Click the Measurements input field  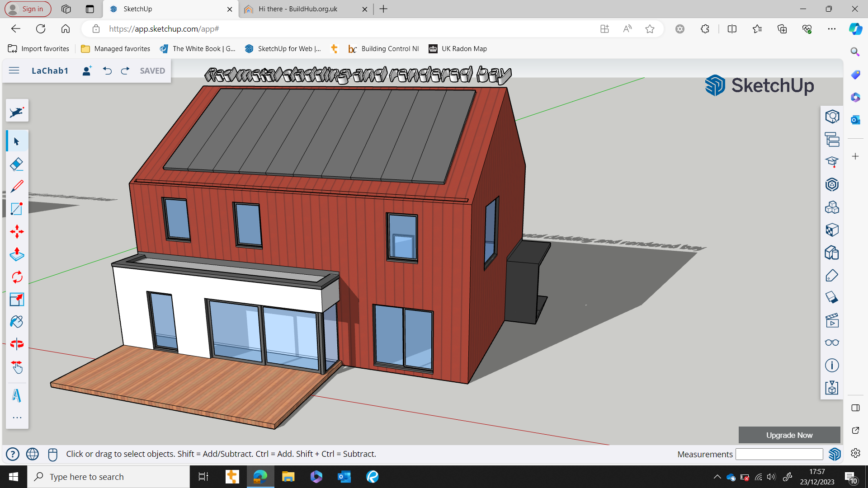coord(779,454)
